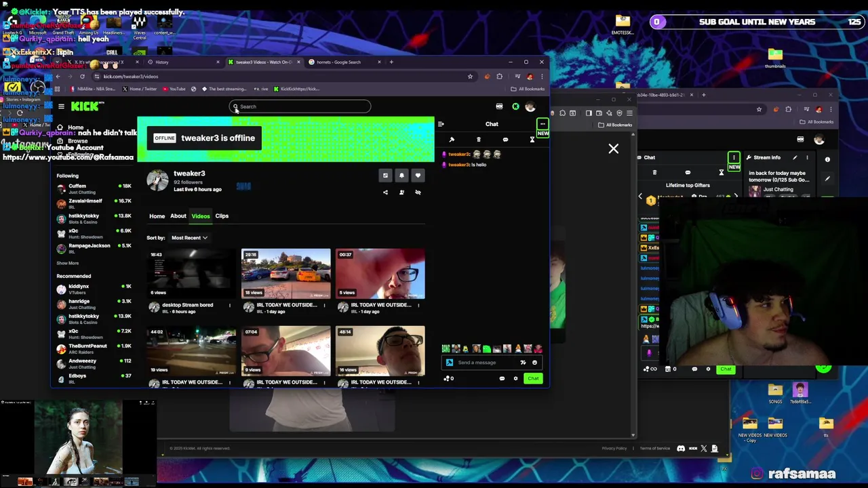Image resolution: width=868 pixels, height=488 pixels.
Task: Open the All Bookmarks folder in front browser
Action: (x=528, y=89)
